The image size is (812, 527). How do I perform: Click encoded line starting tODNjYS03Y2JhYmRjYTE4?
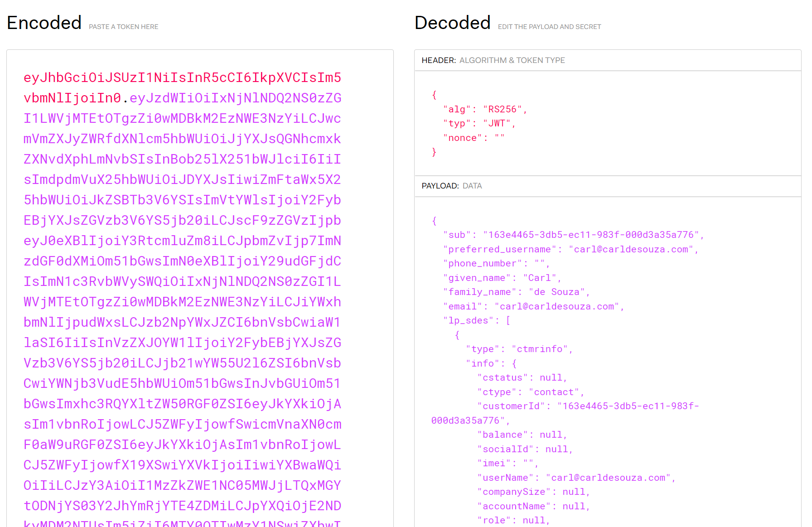(x=182, y=506)
